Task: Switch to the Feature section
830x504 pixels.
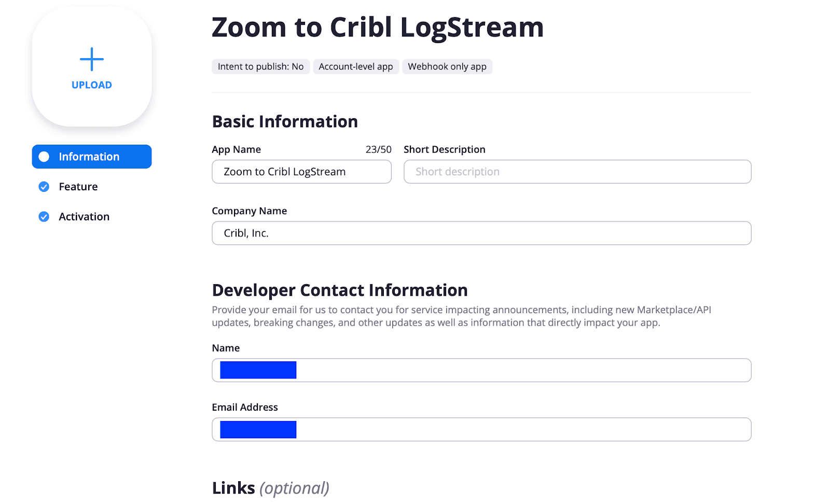Action: pos(78,187)
